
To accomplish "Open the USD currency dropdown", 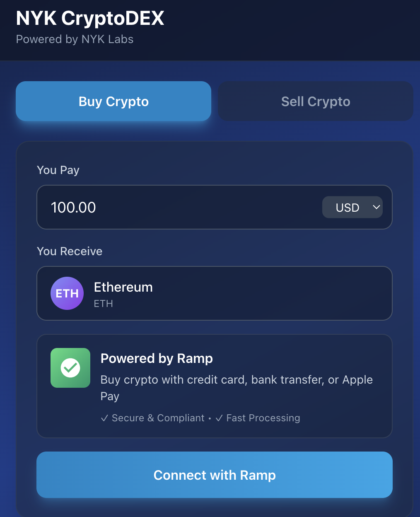I will tap(352, 207).
